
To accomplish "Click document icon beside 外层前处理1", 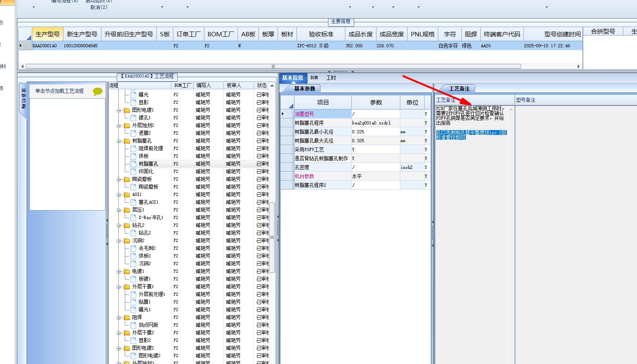I will tap(133, 294).
